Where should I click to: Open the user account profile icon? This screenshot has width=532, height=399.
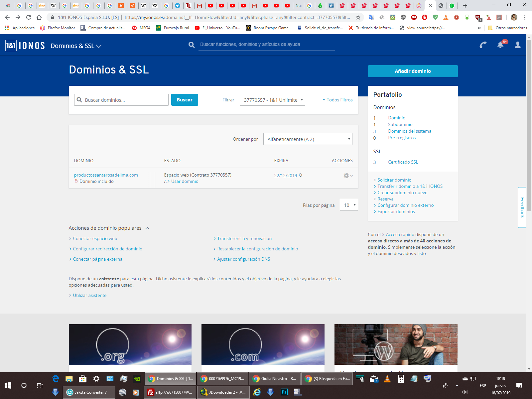coord(517,45)
